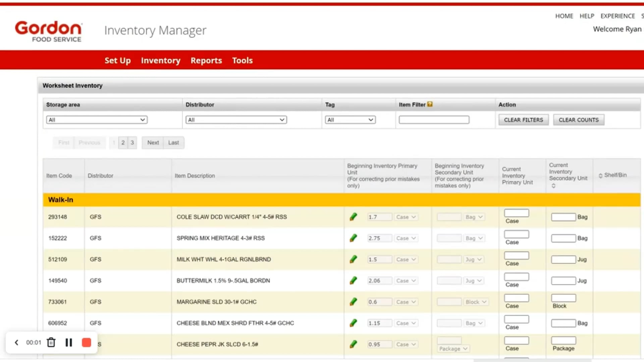Stop recording with the red square
Viewport: 644px width, 362px height.
(87, 342)
